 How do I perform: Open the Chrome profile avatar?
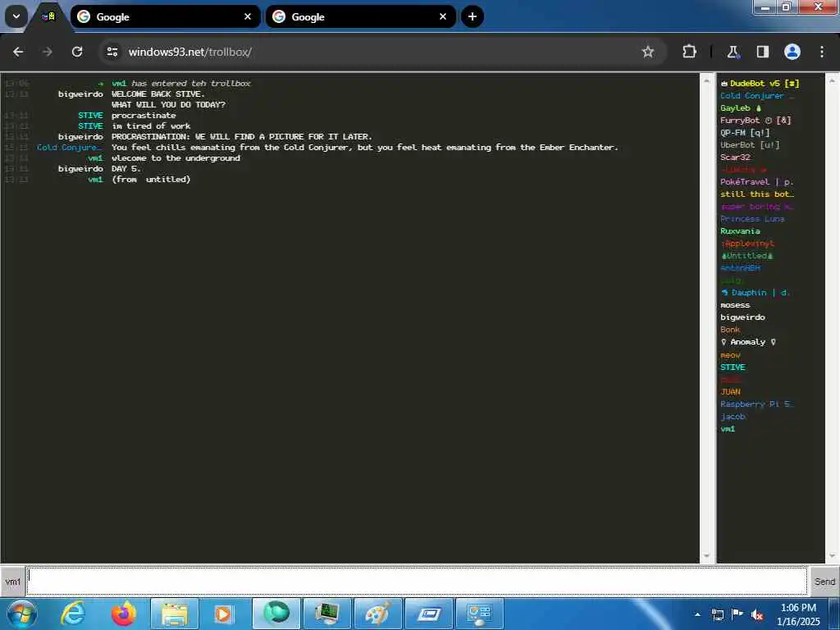792,52
